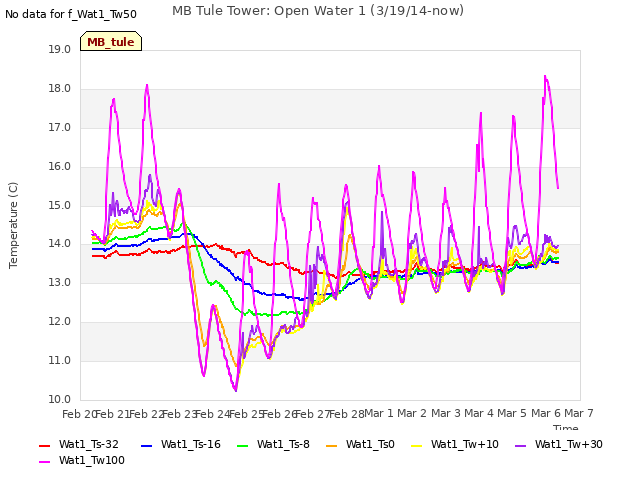Click the Tw100 minimum near 10.2 on Feb 24
This screenshot has height=480, width=640.
pyautogui.click(x=236, y=391)
